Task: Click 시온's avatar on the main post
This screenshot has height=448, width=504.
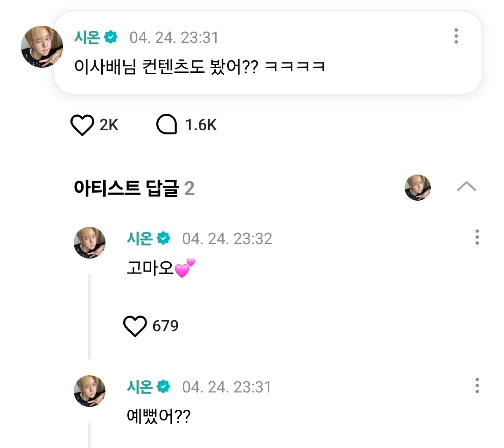Action: [42, 47]
